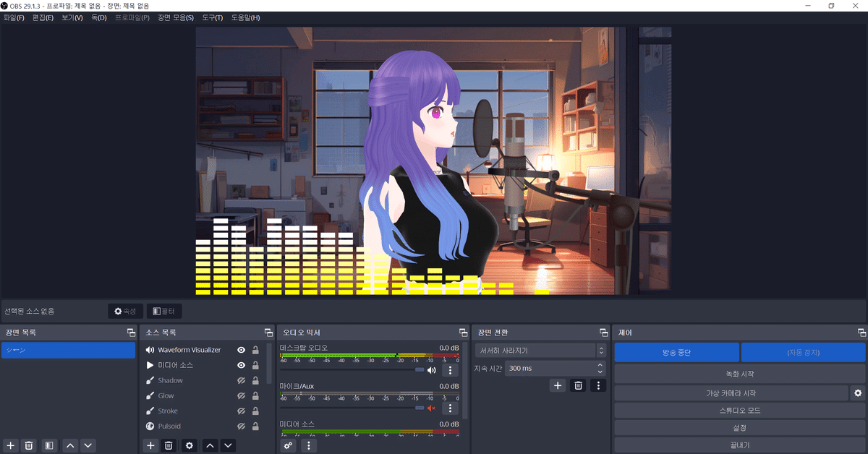Click the 속성 properties button
Image resolution: width=868 pixels, height=454 pixels.
point(125,311)
